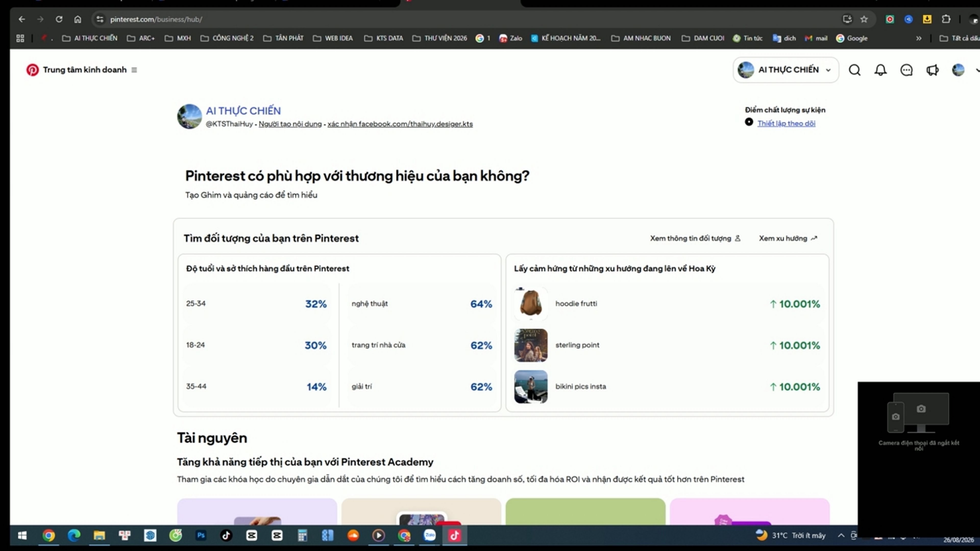Launch Photoshop from the taskbar
The image size is (980, 551).
pos(201,535)
